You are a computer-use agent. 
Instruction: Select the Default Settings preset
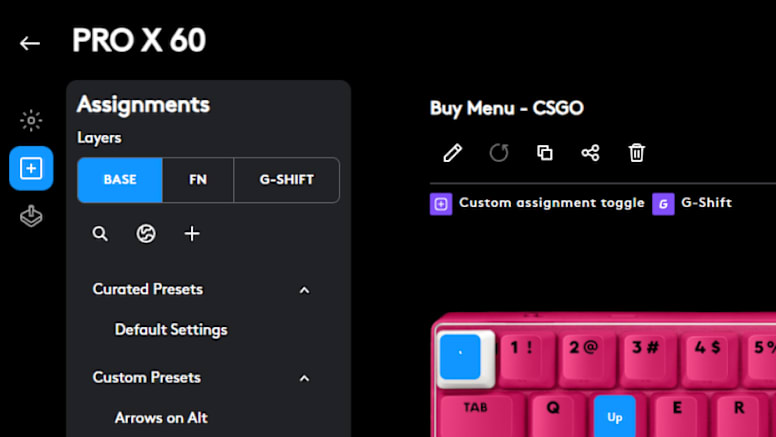pyautogui.click(x=171, y=330)
